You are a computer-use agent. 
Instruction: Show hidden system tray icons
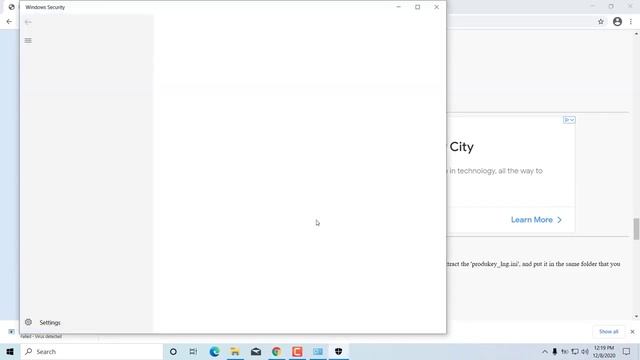[544, 351]
